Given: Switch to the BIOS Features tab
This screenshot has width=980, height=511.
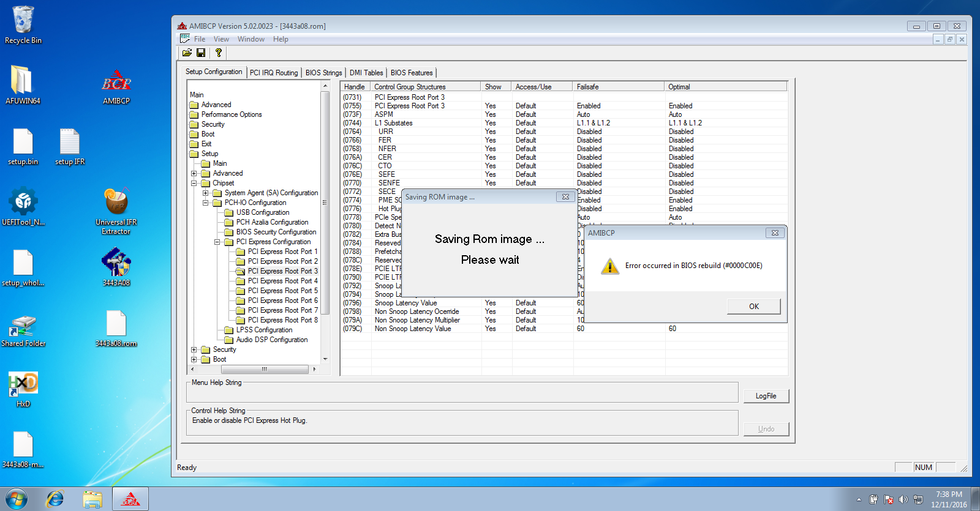Looking at the screenshot, I should point(412,73).
